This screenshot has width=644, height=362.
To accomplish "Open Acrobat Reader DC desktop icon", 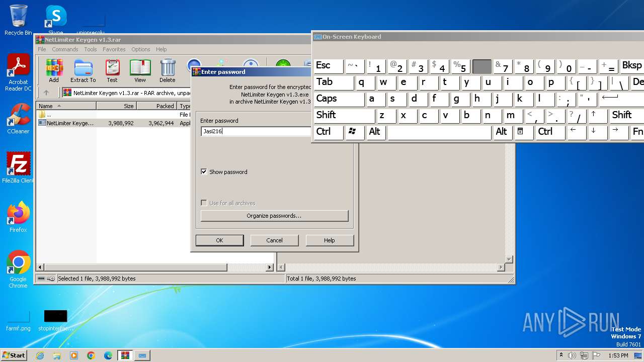I will [x=18, y=73].
